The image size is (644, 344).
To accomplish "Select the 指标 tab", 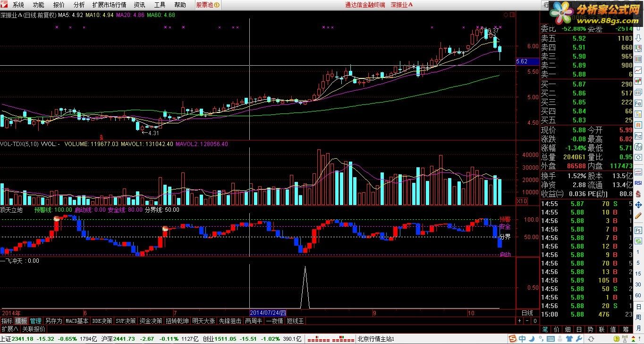I will pos(7,320).
